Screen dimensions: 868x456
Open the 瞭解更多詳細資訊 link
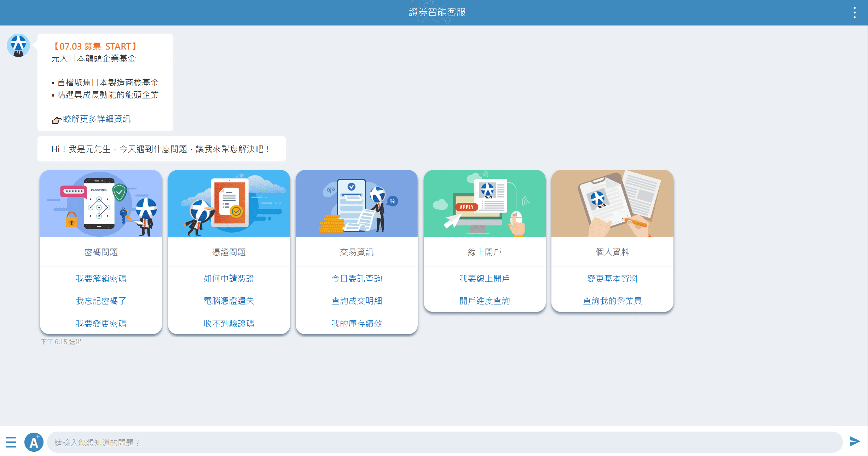click(97, 119)
